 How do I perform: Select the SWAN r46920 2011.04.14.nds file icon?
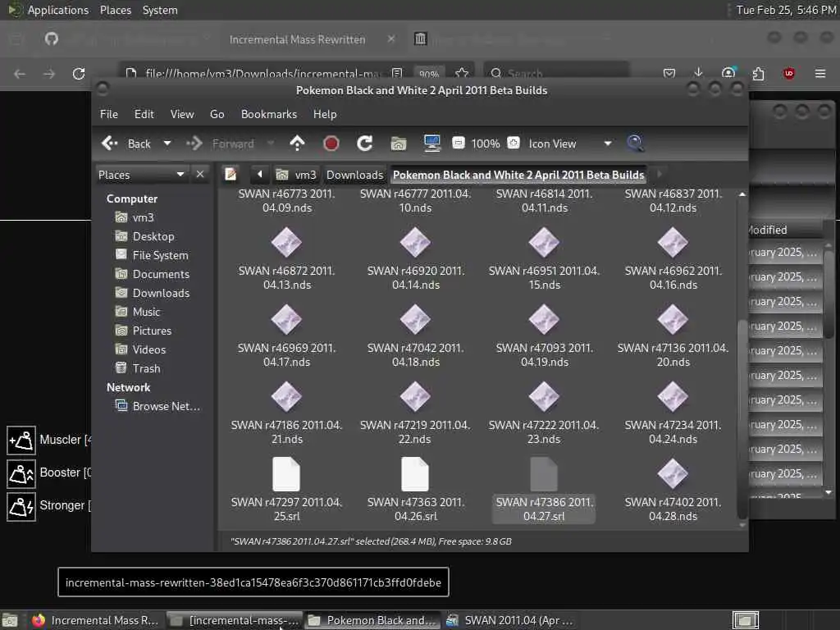(415, 242)
